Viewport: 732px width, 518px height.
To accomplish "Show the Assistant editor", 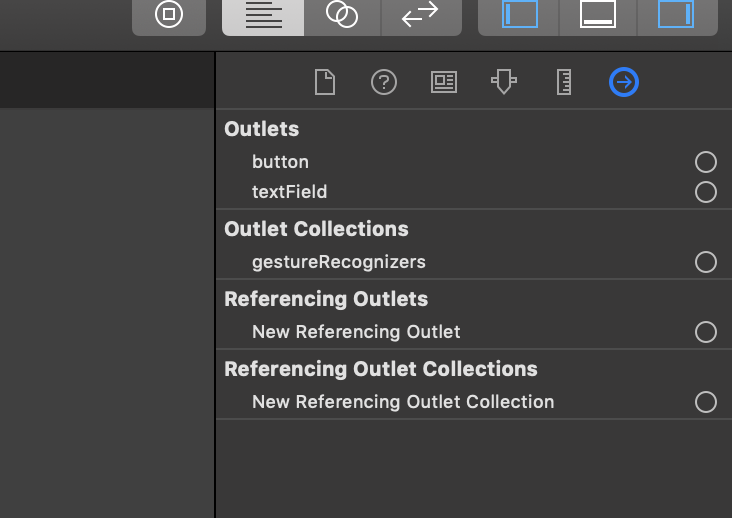I will pyautogui.click(x=342, y=14).
